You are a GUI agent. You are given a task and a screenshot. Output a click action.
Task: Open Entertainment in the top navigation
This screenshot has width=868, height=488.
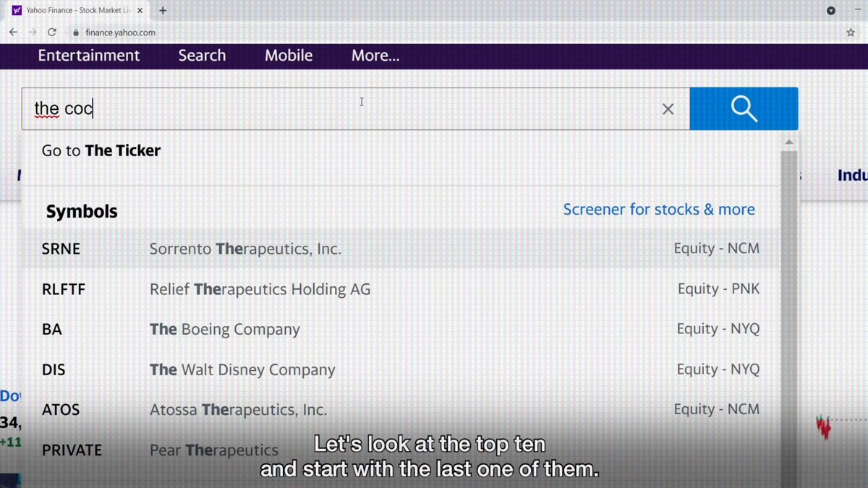tap(88, 56)
